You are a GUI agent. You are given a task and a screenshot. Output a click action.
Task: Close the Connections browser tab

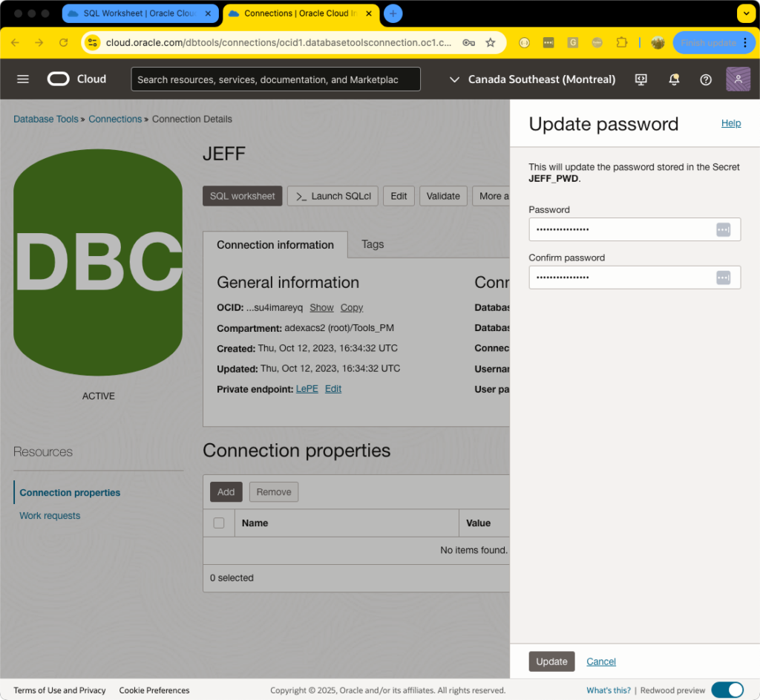[x=369, y=13]
